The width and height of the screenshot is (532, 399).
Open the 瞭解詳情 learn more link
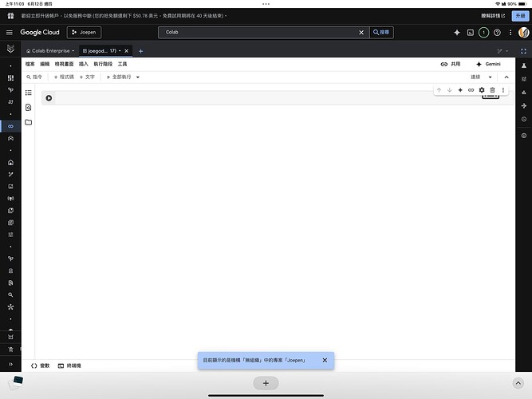click(x=493, y=16)
